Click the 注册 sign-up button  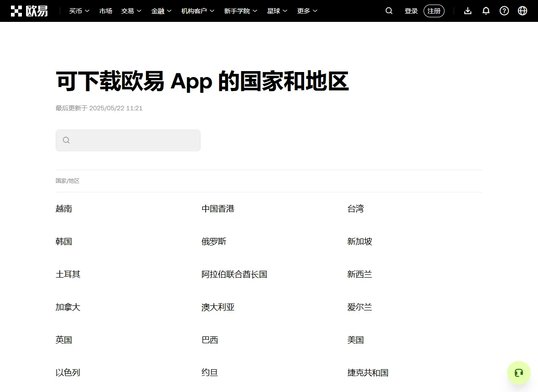tap(434, 11)
